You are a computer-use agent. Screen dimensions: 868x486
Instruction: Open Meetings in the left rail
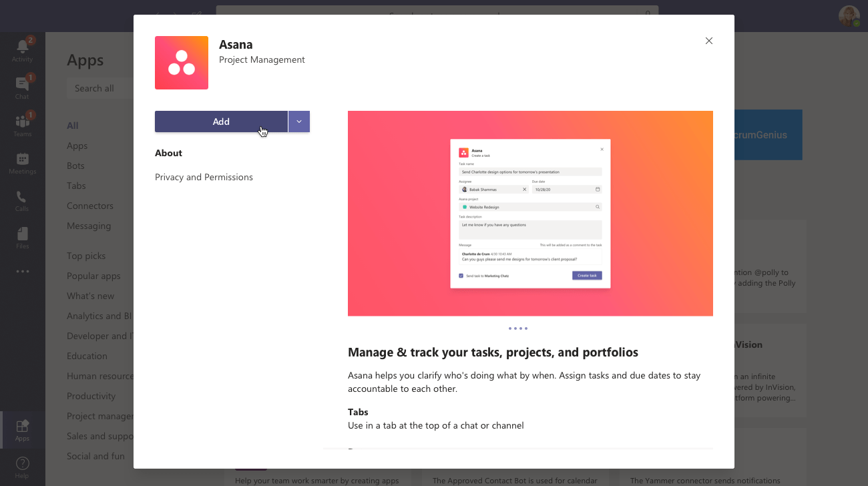tap(22, 162)
